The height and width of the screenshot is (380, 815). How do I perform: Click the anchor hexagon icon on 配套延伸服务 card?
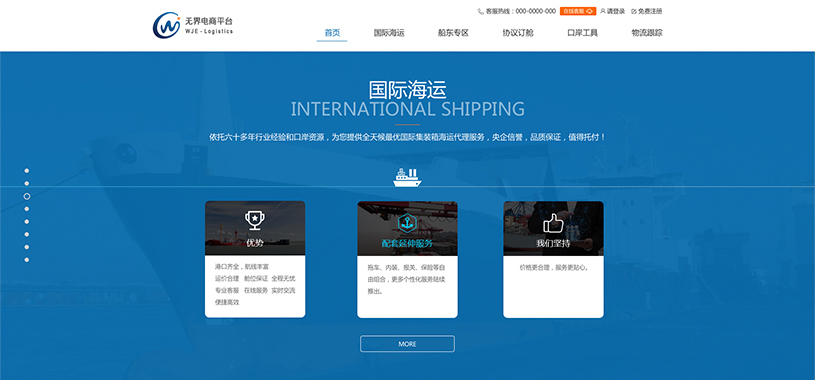pos(407,222)
